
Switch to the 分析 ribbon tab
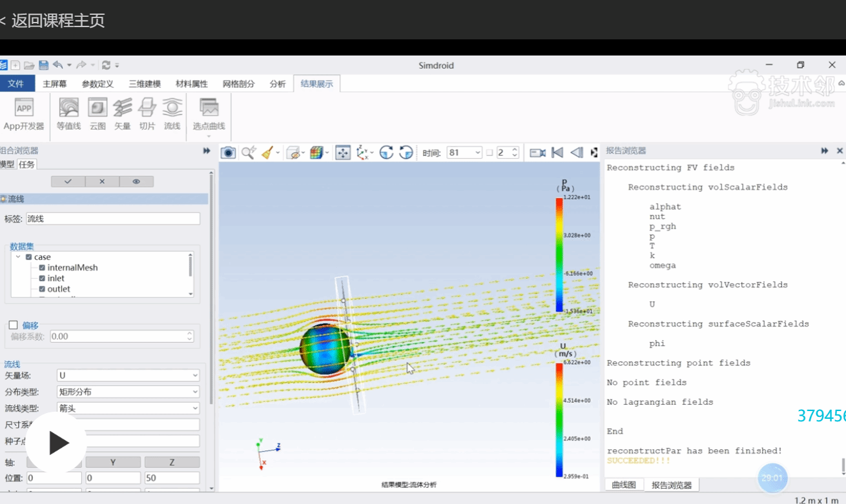point(278,84)
